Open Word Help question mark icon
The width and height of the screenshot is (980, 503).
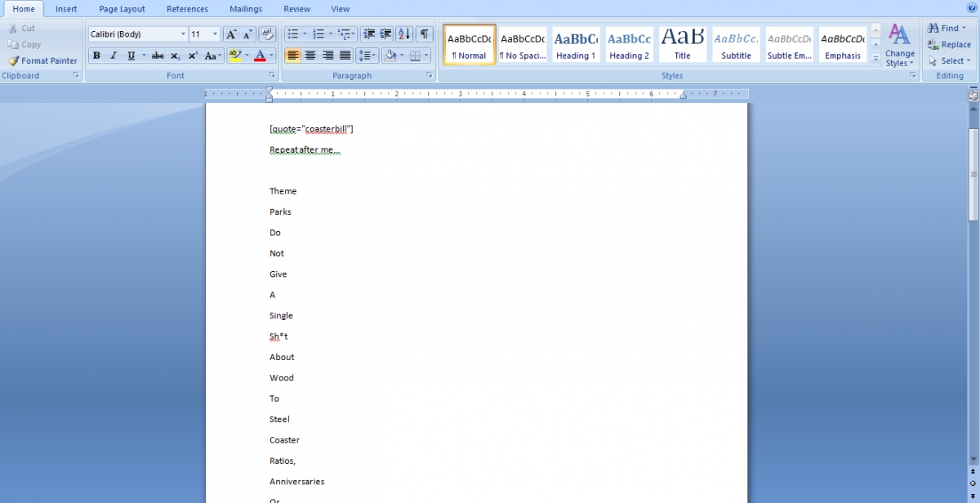[972, 7]
